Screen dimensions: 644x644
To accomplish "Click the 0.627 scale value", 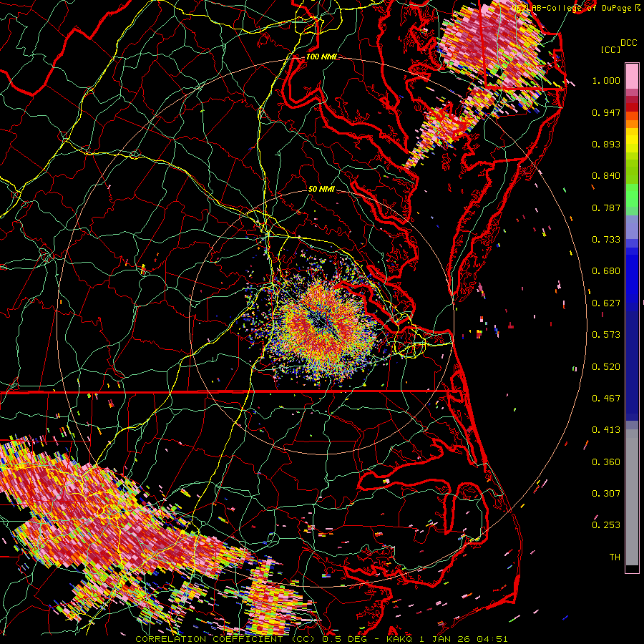I will pos(606,303).
